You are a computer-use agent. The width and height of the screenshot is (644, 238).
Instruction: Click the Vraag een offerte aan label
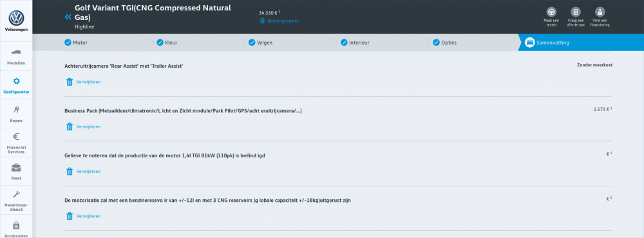click(576, 23)
